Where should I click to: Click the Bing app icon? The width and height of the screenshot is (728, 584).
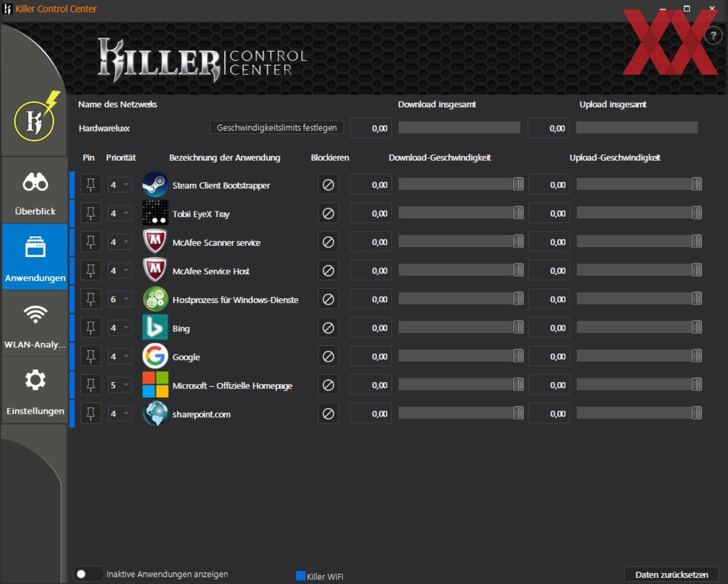[x=155, y=328]
